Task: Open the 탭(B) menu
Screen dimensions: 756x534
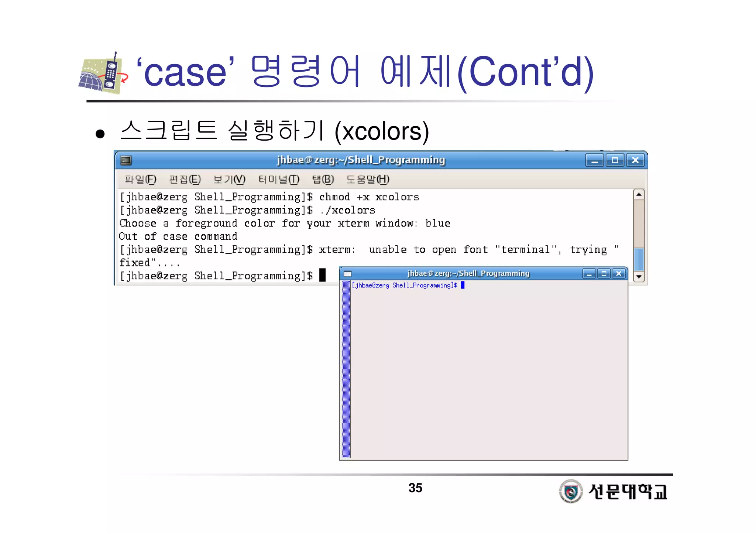Action: click(x=323, y=179)
